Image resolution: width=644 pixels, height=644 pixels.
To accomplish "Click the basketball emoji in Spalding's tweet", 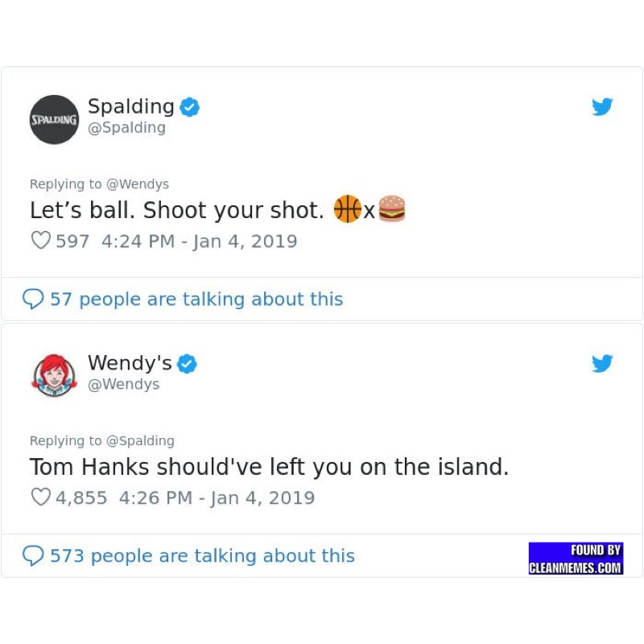I will [x=346, y=209].
